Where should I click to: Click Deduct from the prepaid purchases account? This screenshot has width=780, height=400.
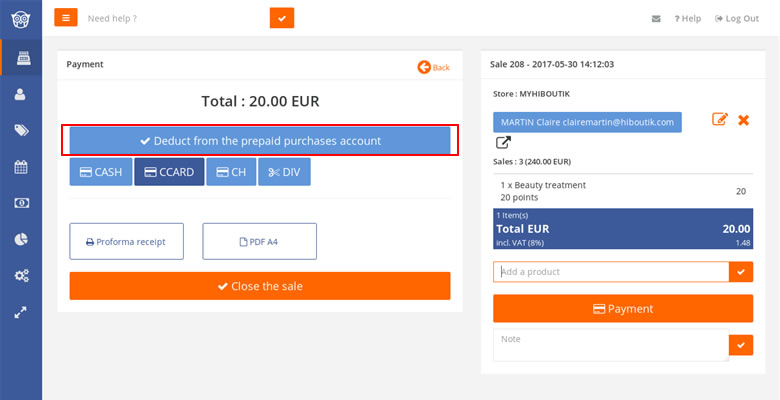point(260,141)
